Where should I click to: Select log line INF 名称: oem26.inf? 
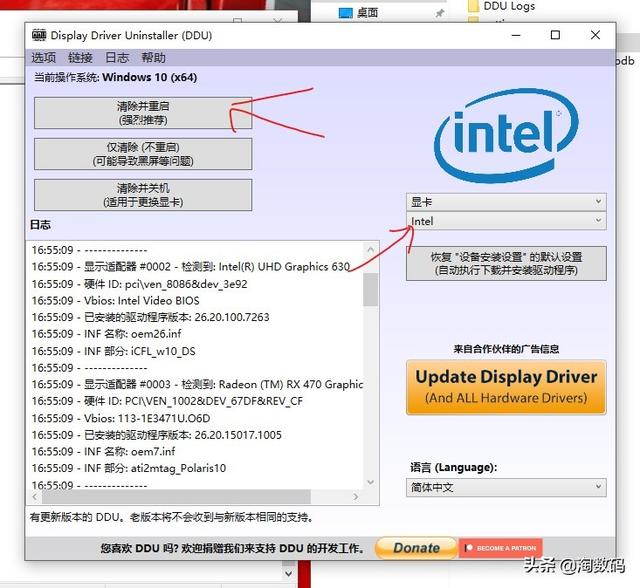tap(107, 334)
